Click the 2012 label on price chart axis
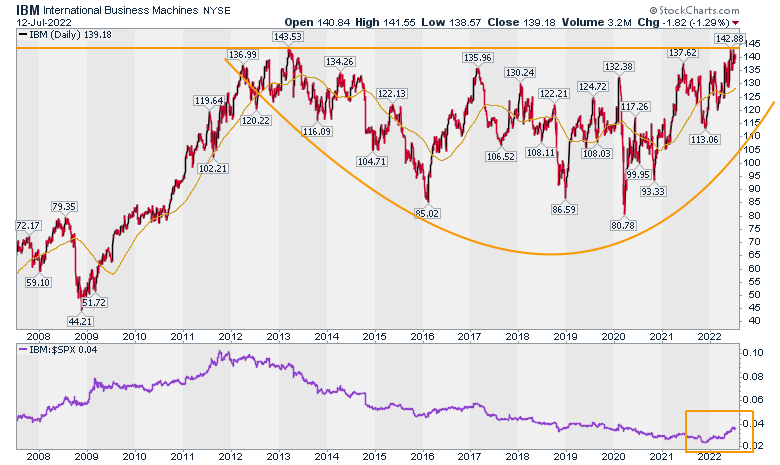 [x=230, y=337]
